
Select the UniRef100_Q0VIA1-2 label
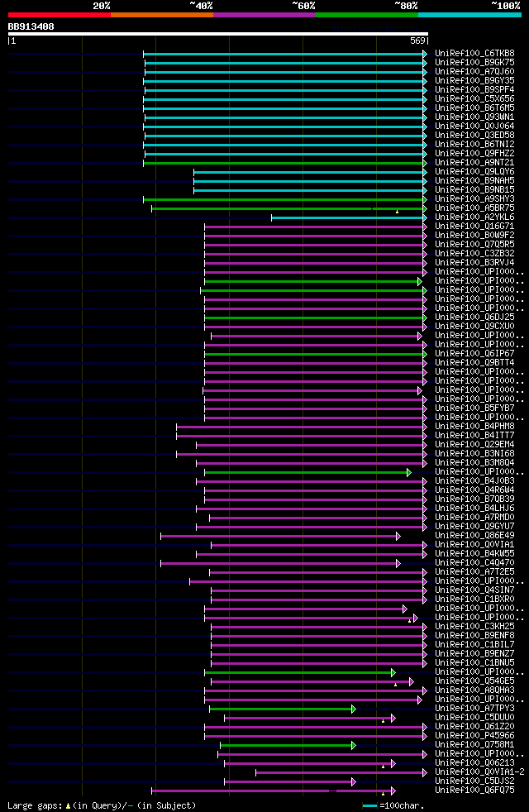click(480, 772)
